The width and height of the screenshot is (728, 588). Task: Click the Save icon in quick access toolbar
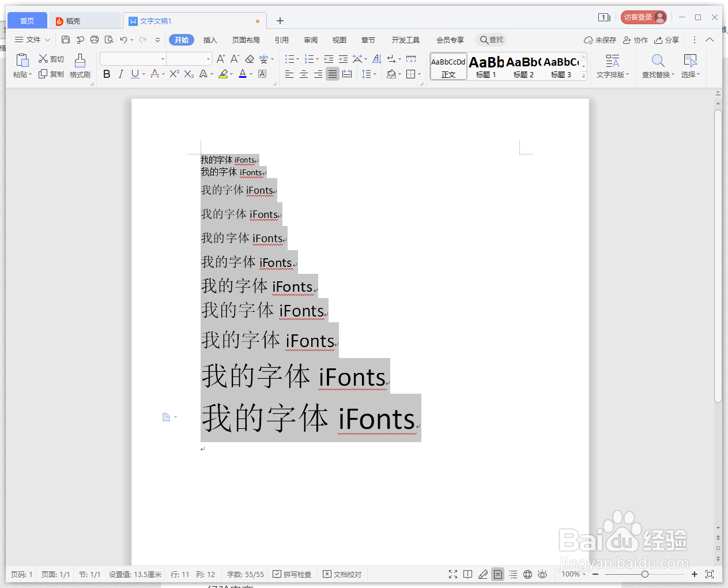click(x=66, y=40)
